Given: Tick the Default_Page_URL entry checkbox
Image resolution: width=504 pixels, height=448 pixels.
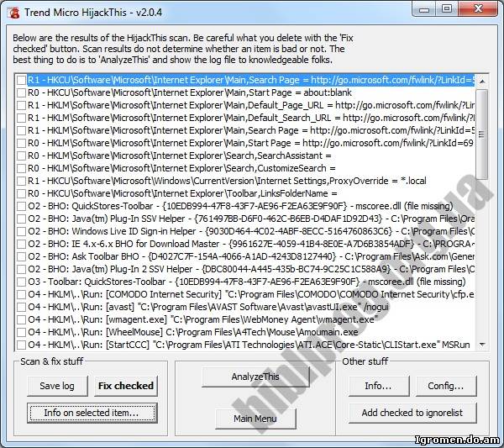Looking at the screenshot, I should tap(21, 106).
